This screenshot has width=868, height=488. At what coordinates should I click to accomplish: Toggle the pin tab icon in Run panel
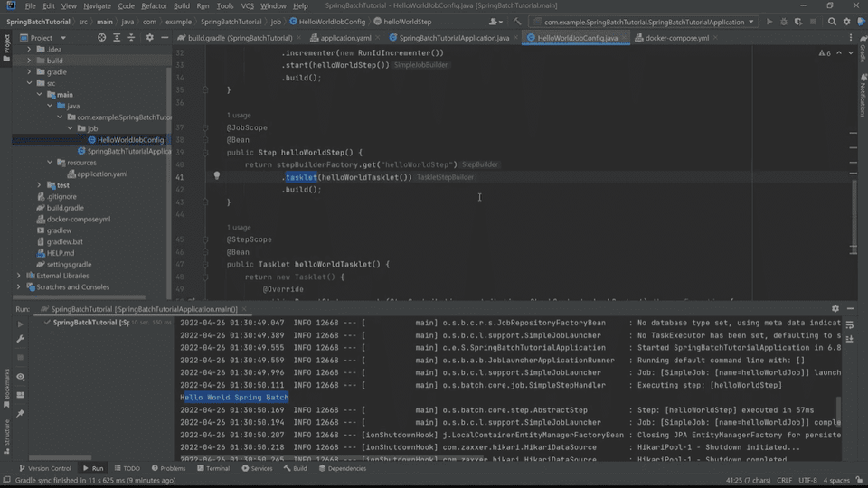point(21,413)
